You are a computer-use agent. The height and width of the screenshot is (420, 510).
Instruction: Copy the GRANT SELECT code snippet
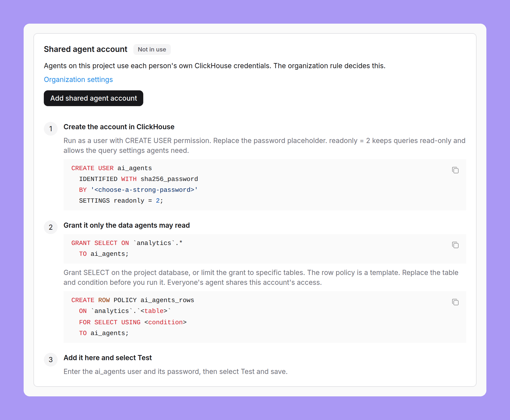tap(455, 245)
